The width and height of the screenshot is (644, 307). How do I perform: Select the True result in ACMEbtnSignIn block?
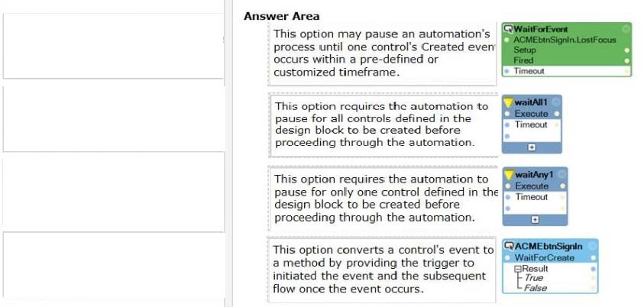coord(533,278)
